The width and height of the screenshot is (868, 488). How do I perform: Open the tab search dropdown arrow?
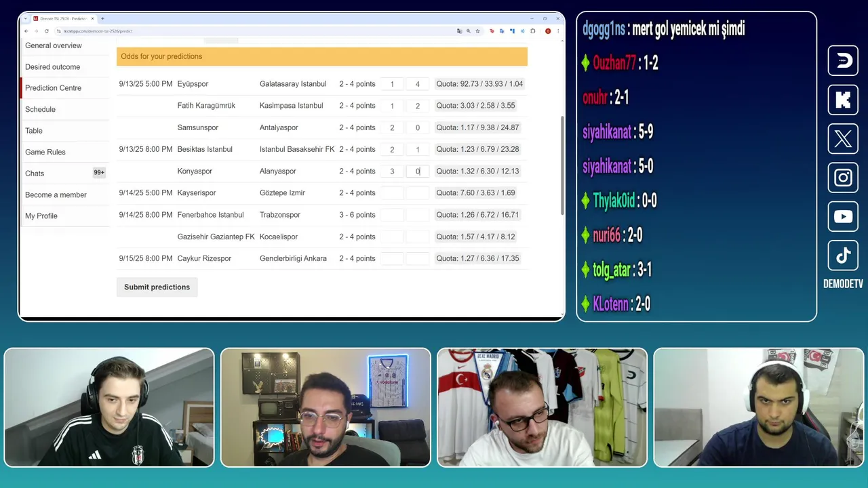(x=26, y=19)
